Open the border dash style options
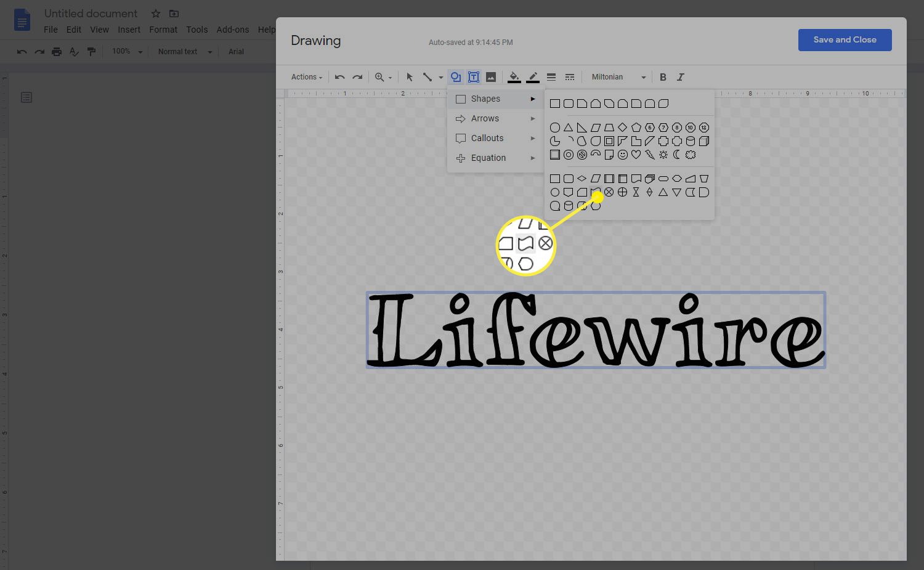 click(x=570, y=77)
